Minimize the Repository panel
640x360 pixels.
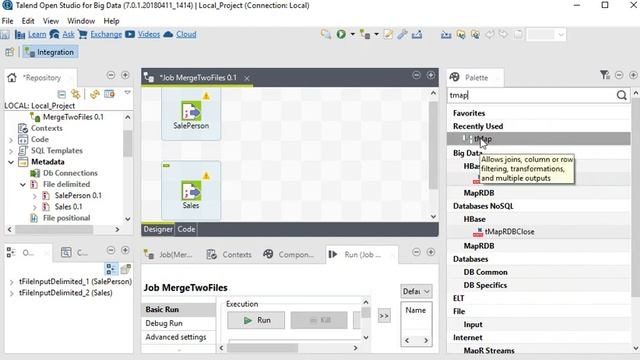111,76
